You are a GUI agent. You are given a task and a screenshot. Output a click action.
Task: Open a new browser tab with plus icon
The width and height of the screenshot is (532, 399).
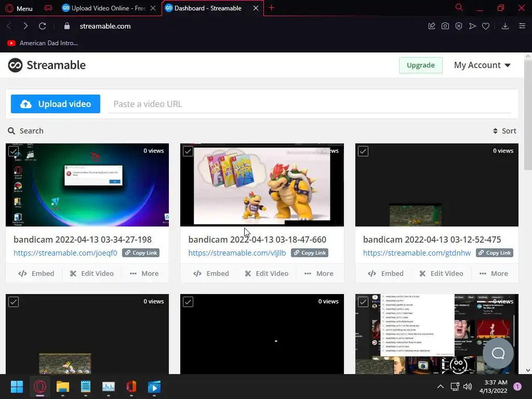click(271, 8)
